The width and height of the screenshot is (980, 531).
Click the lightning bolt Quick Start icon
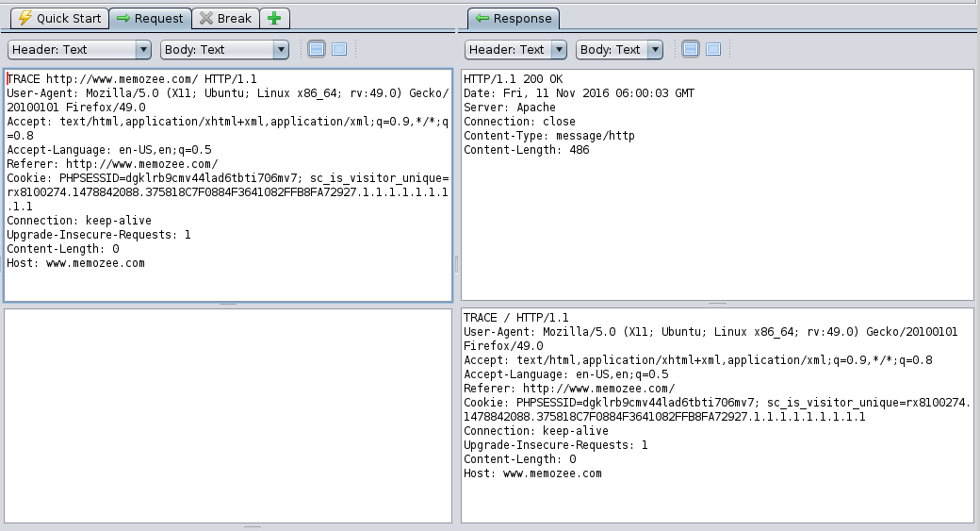pos(25,18)
